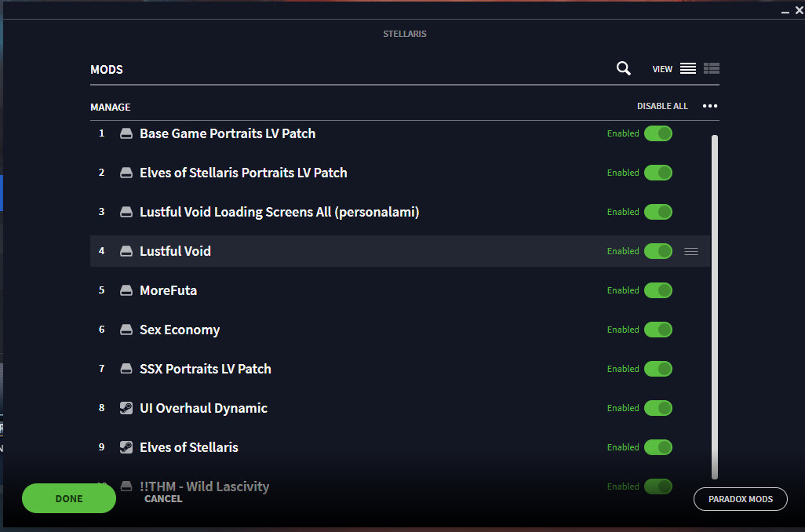Click the Steam icon beside UI Overhaul Dynamic

126,408
